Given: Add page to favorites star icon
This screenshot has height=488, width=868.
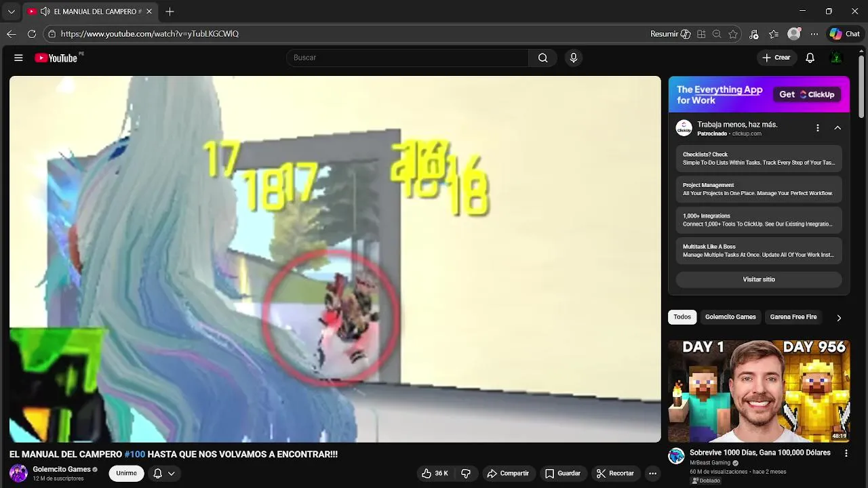Looking at the screenshot, I should [x=733, y=34].
